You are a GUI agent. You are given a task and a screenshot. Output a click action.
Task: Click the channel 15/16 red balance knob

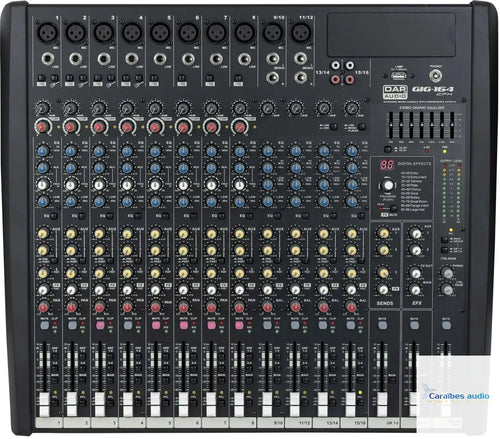351,306
